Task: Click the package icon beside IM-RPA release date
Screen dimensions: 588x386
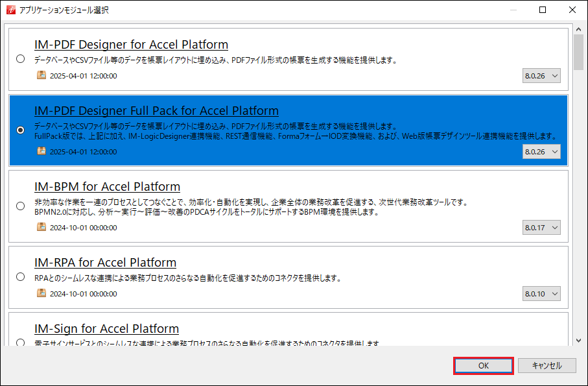Action: [x=41, y=293]
